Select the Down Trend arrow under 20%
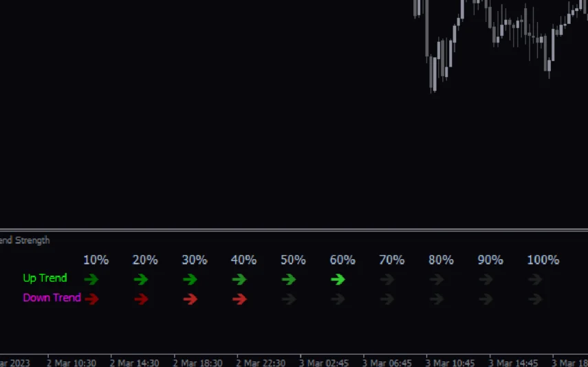This screenshot has height=367, width=588. pyautogui.click(x=142, y=299)
